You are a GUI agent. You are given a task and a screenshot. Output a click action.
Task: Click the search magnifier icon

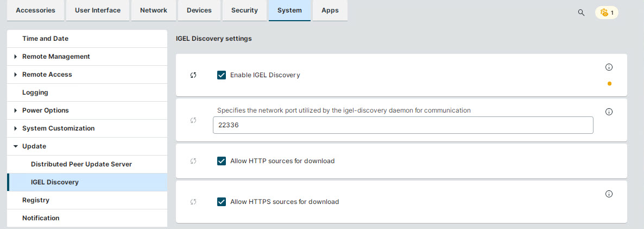point(581,13)
